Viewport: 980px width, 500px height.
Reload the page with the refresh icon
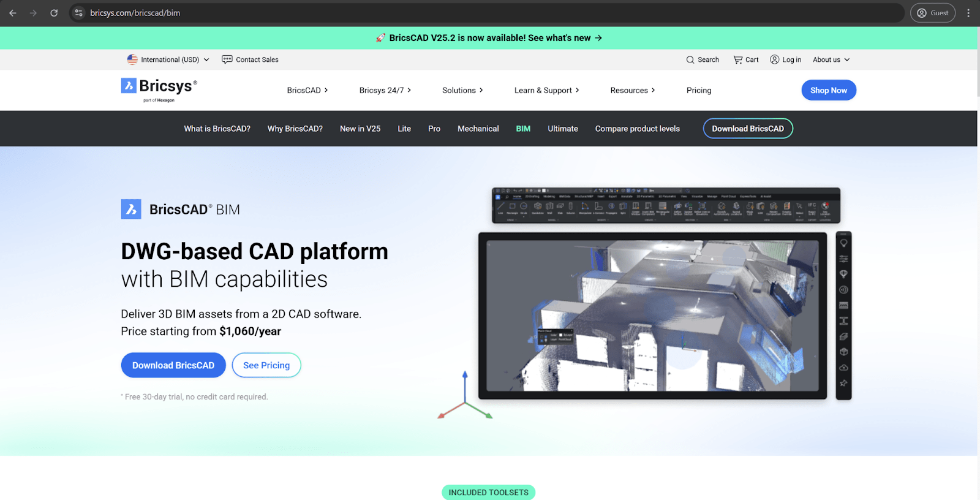[x=54, y=13]
